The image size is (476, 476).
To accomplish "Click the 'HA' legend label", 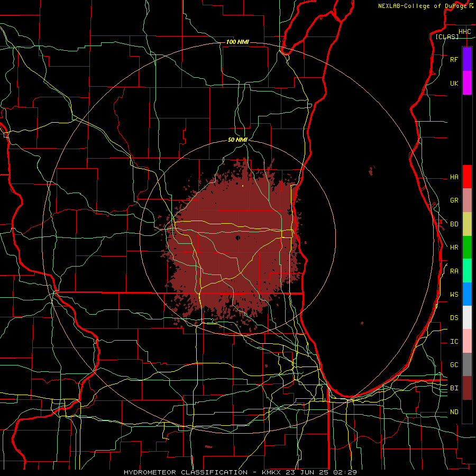I will (454, 177).
